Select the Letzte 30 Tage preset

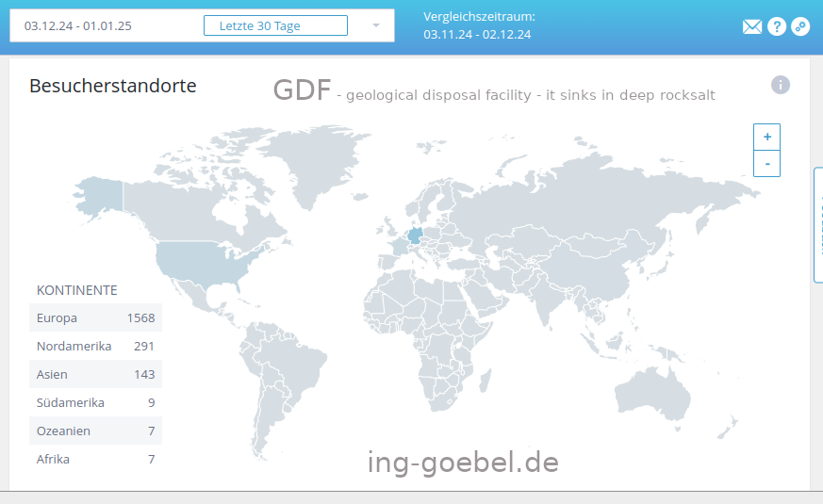point(275,25)
